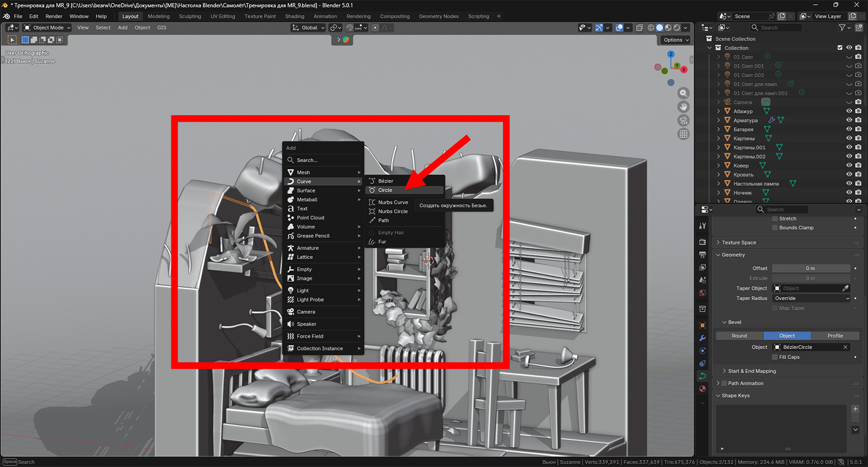Click the Offset value slider field
Viewport: 868px width, 467px height.
pyautogui.click(x=810, y=268)
